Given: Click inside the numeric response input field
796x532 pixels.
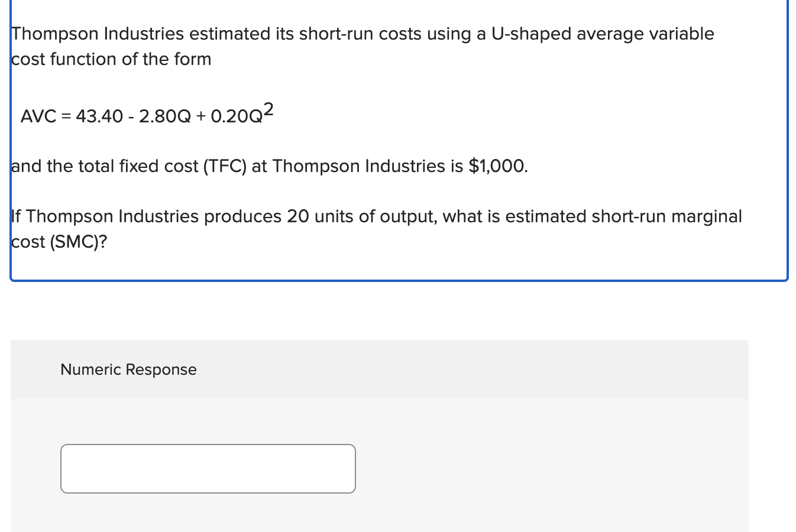Looking at the screenshot, I should 207,468.
